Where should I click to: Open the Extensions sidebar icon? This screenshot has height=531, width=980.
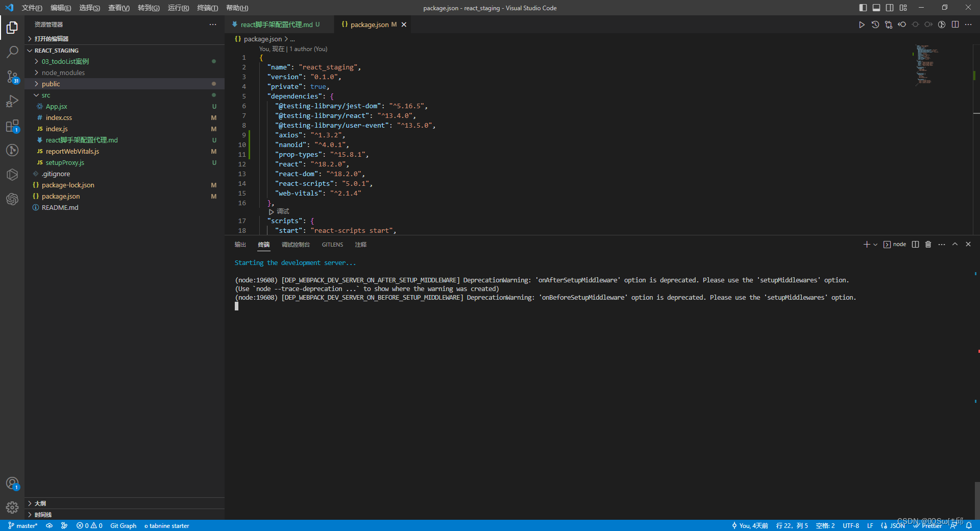click(x=12, y=126)
